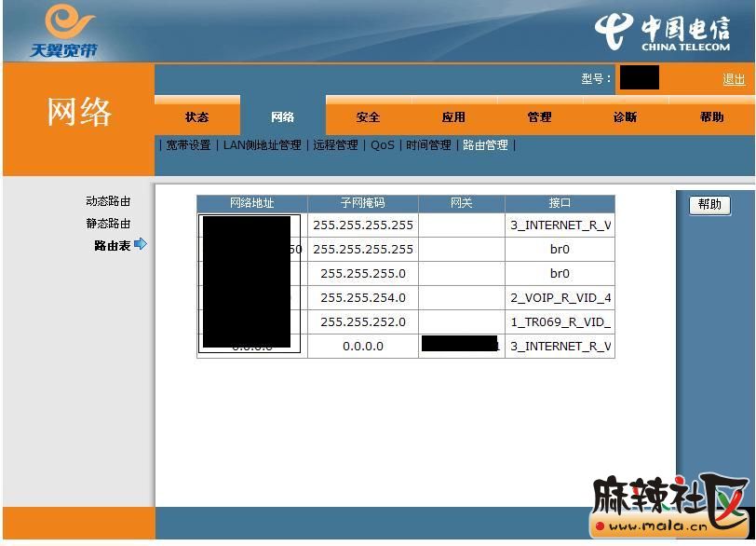
Task: Open 动态路由 in the sidebar
Action: (108, 201)
